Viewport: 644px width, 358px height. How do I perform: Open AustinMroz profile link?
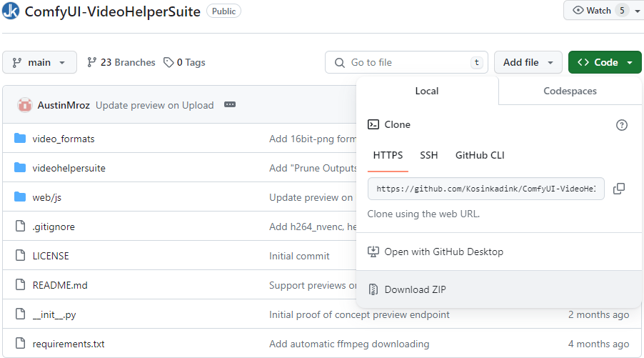coord(64,105)
